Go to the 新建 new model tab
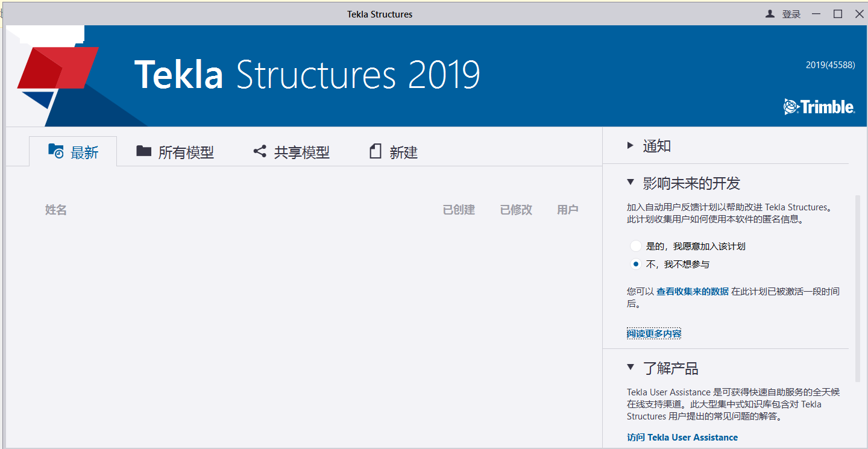Screen dimensions: 868x449 393,152
